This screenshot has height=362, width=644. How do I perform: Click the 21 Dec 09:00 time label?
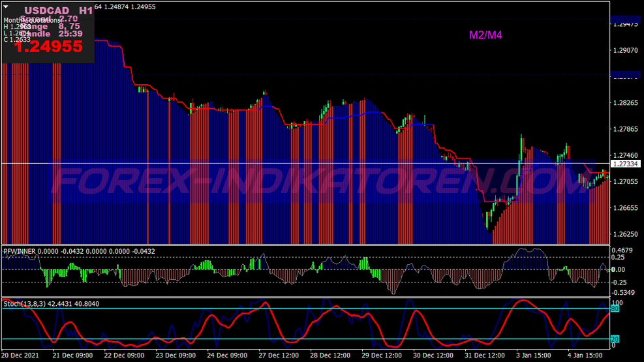coord(72,355)
